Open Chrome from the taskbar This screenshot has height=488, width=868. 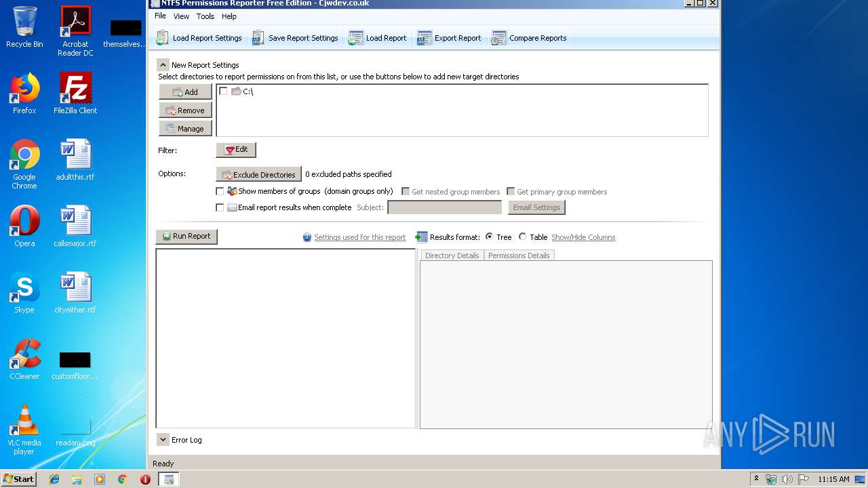click(122, 479)
